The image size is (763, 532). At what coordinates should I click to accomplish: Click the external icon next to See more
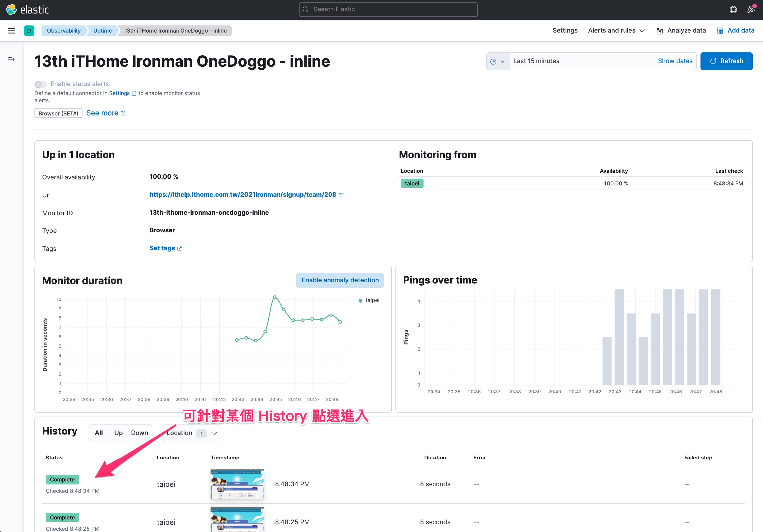pyautogui.click(x=123, y=113)
